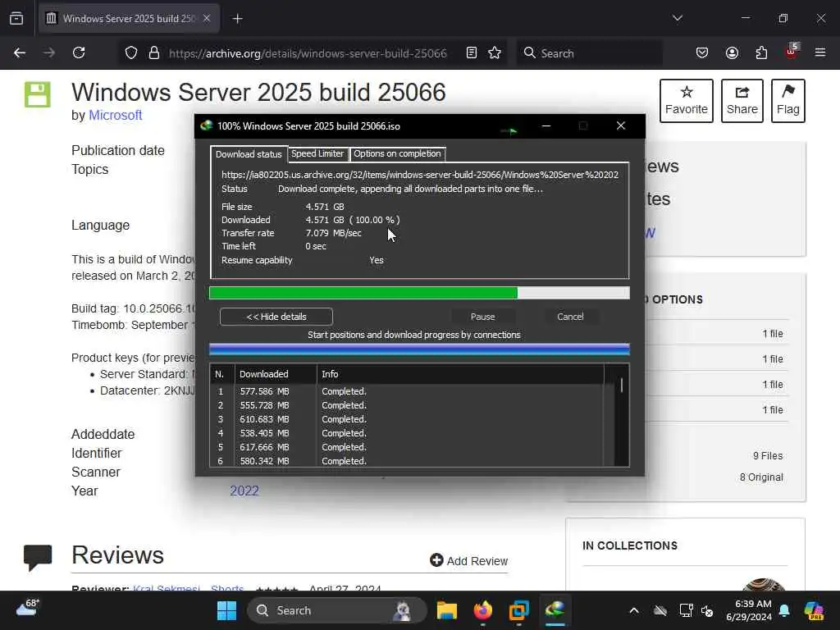The width and height of the screenshot is (840, 630).
Task: Select connection row 3 with 610.683 MB
Action: 407,419
